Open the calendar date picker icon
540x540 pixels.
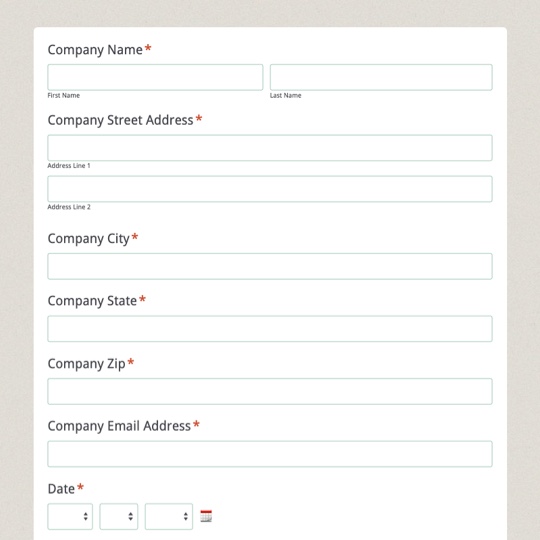[206, 516]
